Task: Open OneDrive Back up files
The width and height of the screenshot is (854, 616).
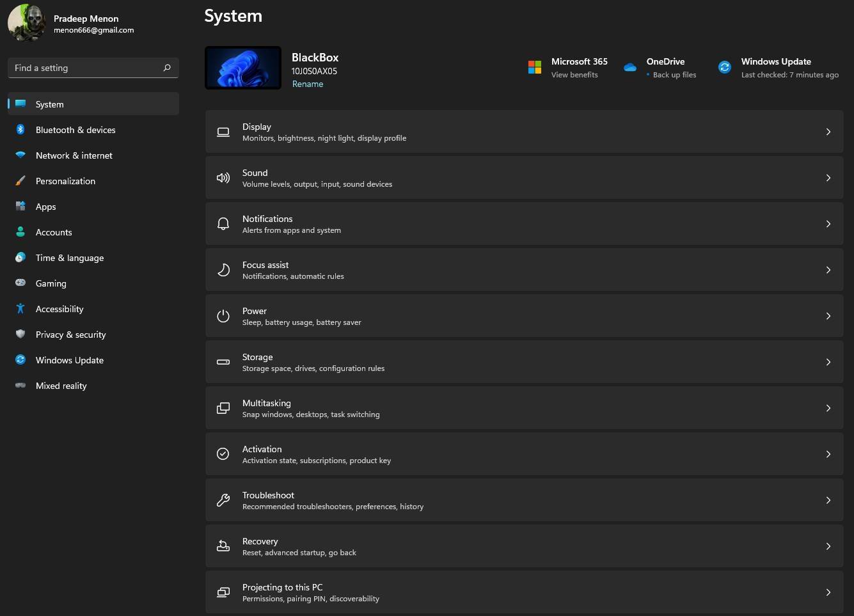Action: tap(674, 75)
